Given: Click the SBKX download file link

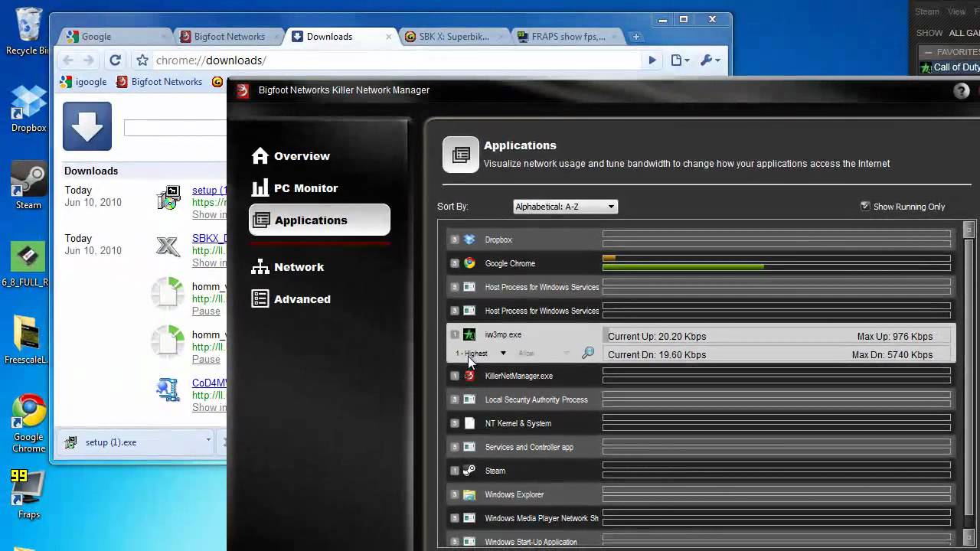Looking at the screenshot, I should pos(208,239).
